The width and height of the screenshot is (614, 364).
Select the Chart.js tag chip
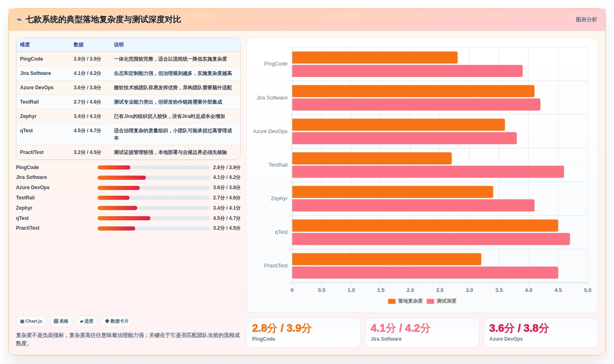tap(32, 321)
